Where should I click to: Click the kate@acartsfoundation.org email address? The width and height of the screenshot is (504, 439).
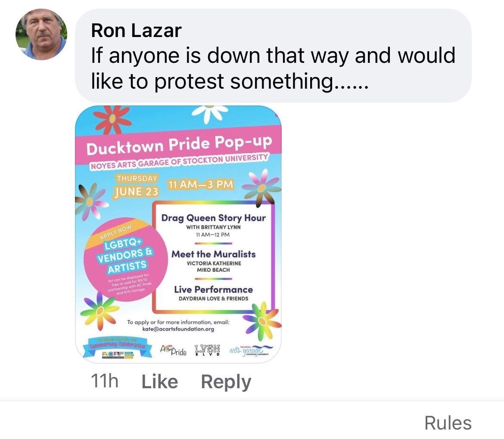point(178,329)
